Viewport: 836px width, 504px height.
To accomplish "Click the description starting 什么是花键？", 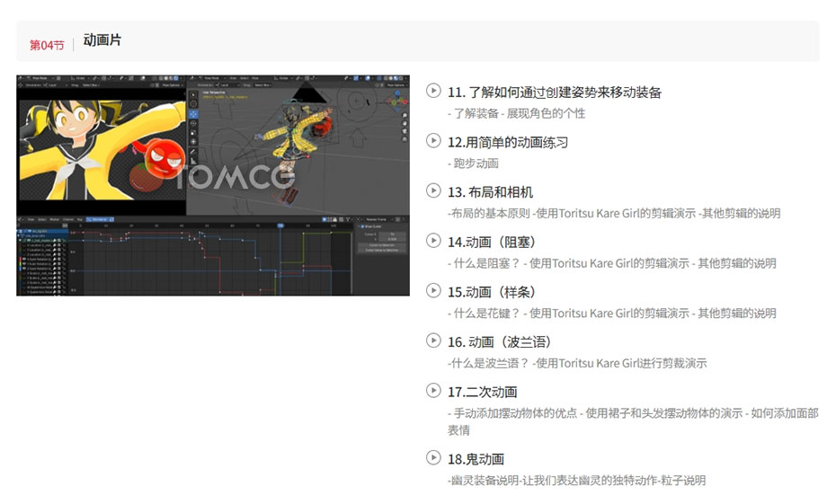I will 611,314.
